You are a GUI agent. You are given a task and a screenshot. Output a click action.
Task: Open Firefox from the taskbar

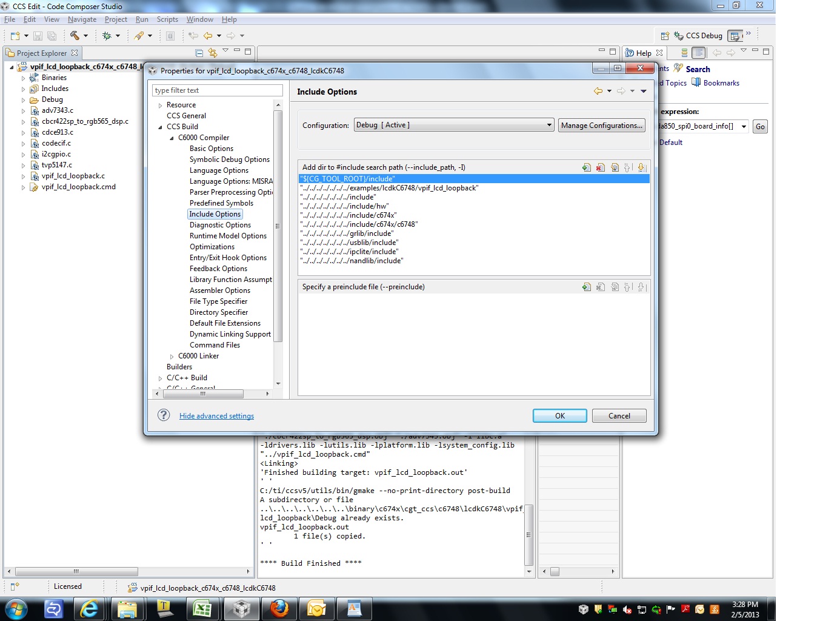tap(279, 609)
